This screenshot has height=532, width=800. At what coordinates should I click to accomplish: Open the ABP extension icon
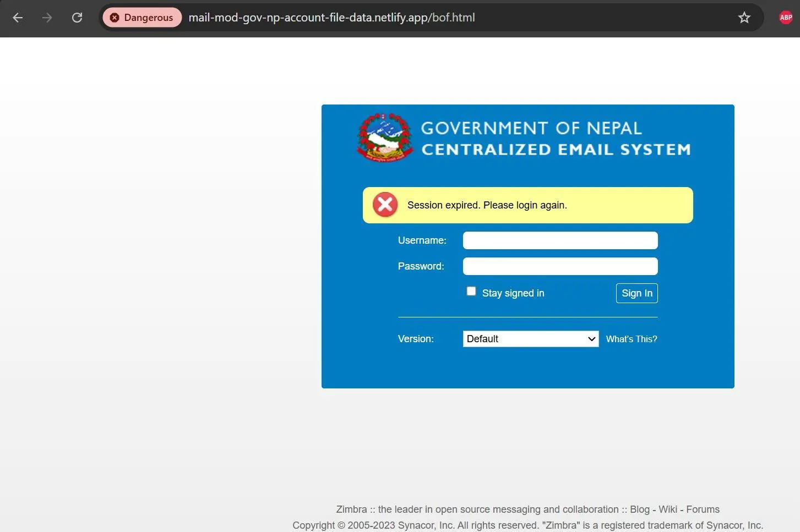click(786, 18)
